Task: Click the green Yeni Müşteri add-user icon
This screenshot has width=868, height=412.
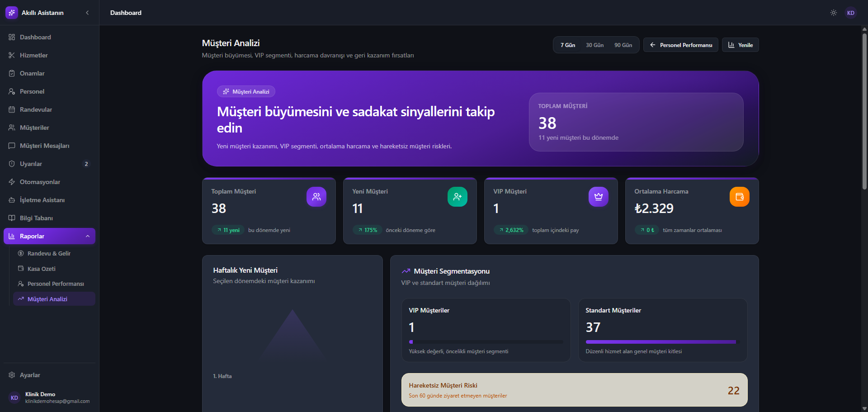Action: click(458, 197)
